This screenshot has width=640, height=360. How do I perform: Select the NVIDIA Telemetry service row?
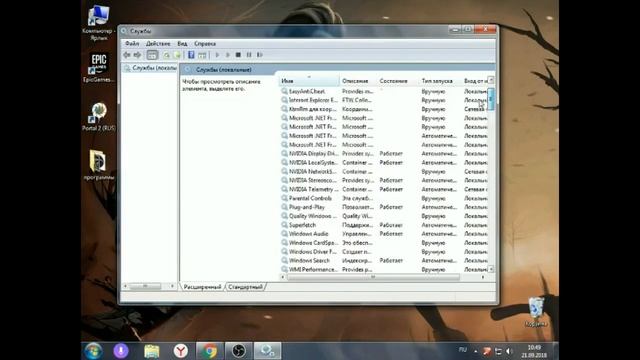pyautogui.click(x=384, y=189)
